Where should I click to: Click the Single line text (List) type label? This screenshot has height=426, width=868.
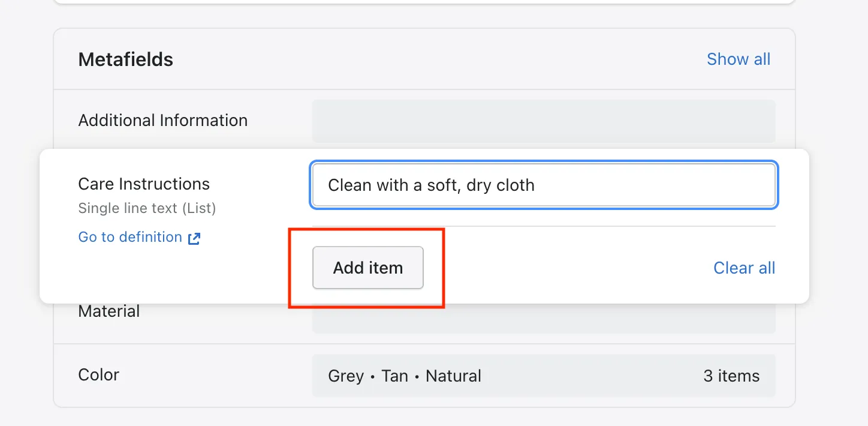[147, 208]
